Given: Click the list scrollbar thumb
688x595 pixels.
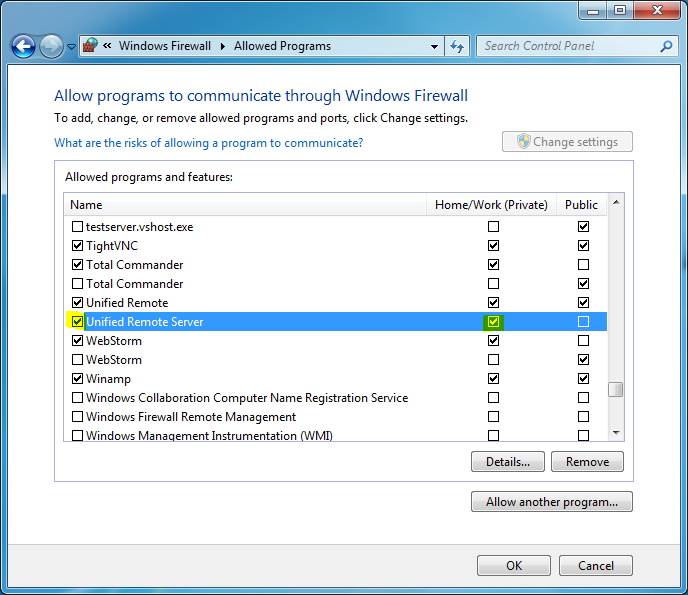Looking at the screenshot, I should [616, 389].
